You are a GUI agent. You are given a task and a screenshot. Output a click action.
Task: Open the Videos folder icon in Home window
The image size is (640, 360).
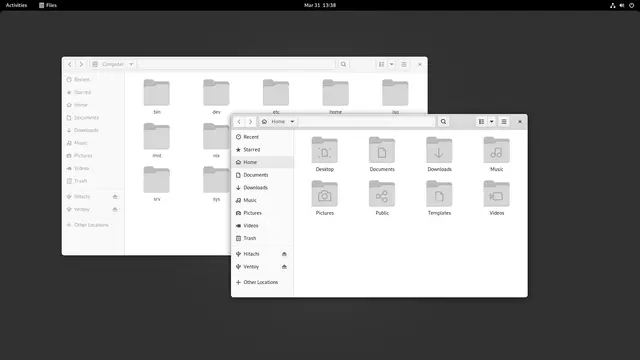[x=496, y=194]
